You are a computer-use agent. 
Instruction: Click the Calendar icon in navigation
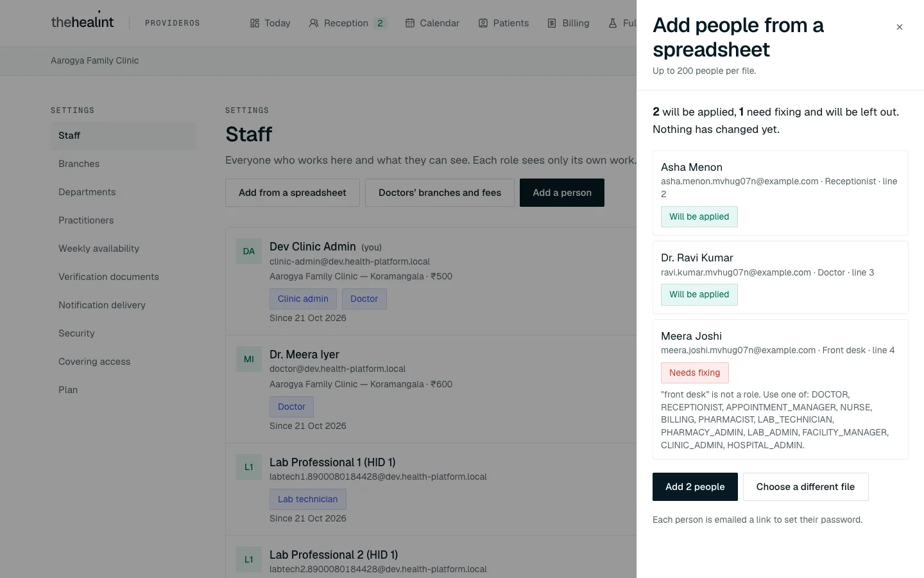click(x=409, y=23)
